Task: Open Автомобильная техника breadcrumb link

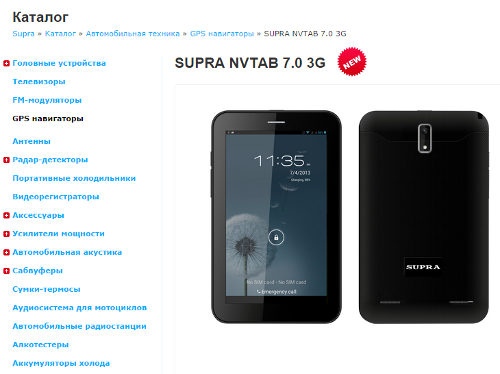Action: point(133,34)
